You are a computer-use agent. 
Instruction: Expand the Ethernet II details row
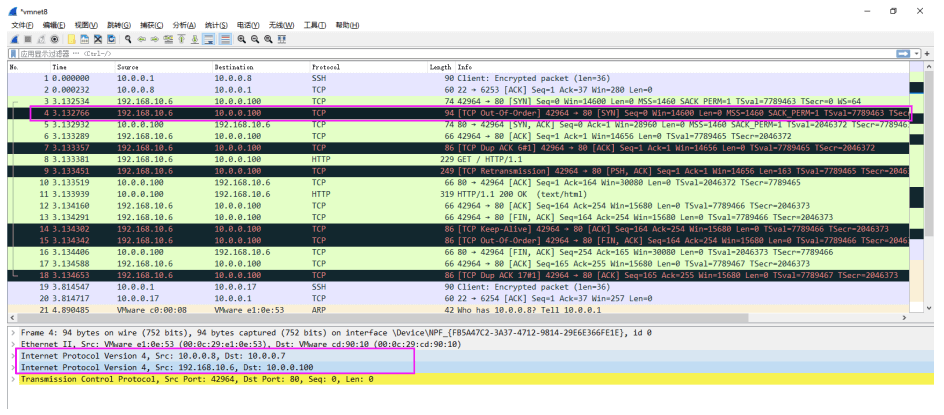click(14, 344)
